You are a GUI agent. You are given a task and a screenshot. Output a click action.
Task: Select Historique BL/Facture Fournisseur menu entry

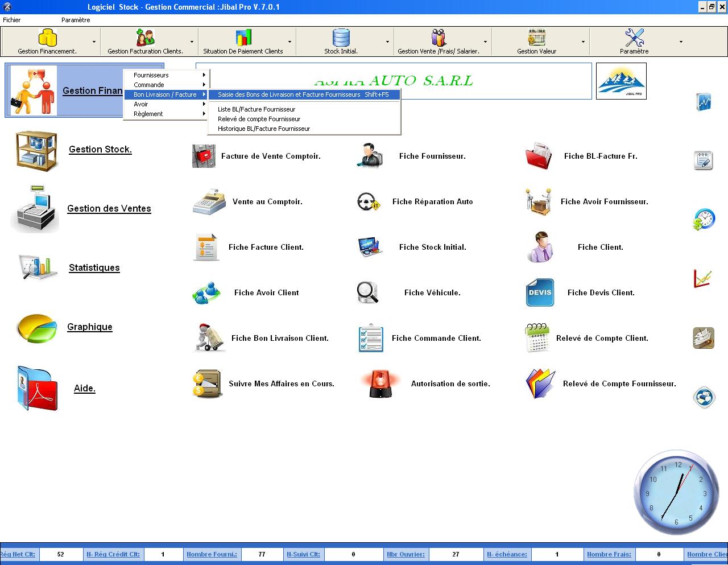(304, 129)
